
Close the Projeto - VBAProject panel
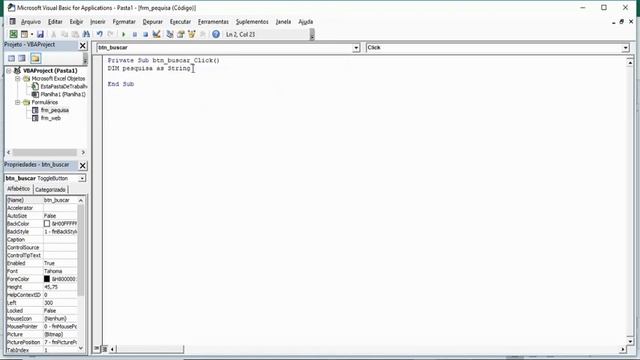[82, 45]
